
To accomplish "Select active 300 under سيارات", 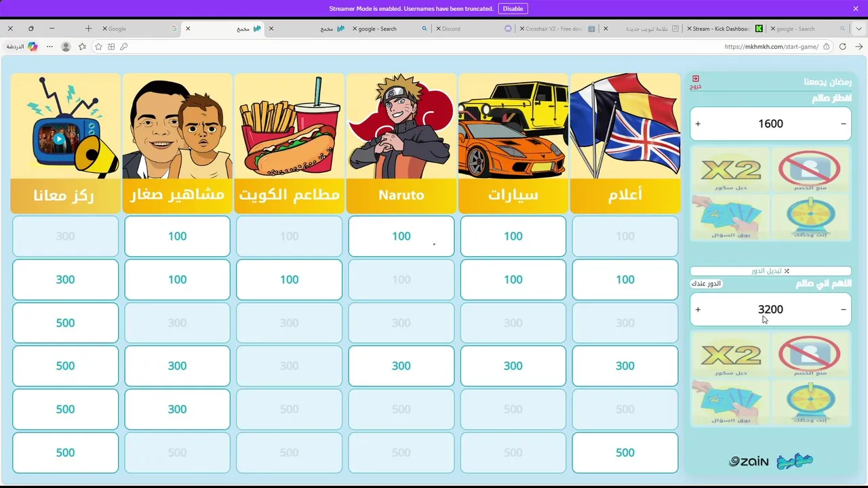I will click(513, 366).
